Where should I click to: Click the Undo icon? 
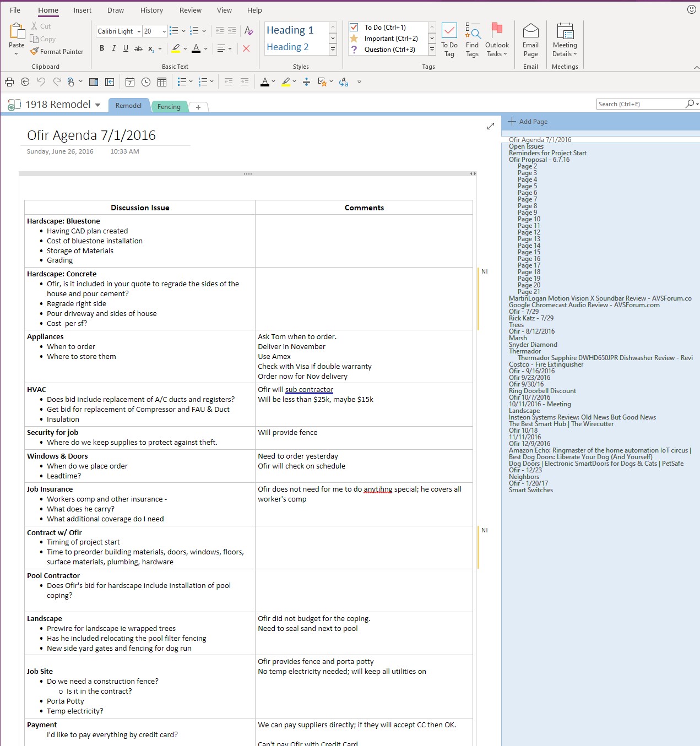click(x=41, y=82)
